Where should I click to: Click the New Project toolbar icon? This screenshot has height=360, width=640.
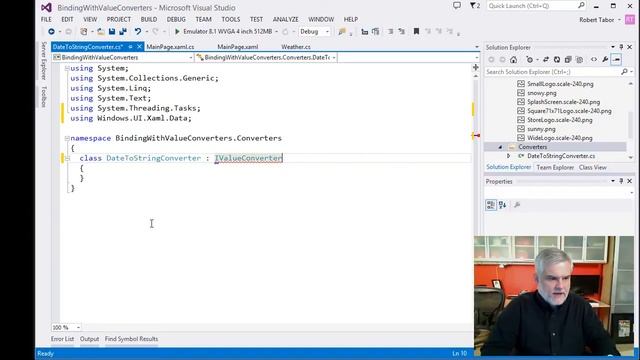[x=84, y=31]
